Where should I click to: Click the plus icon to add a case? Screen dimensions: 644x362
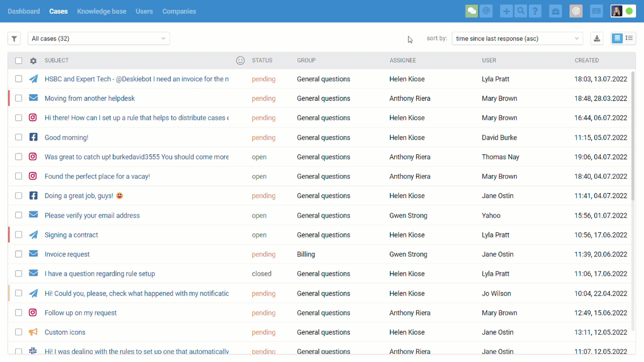(x=506, y=11)
